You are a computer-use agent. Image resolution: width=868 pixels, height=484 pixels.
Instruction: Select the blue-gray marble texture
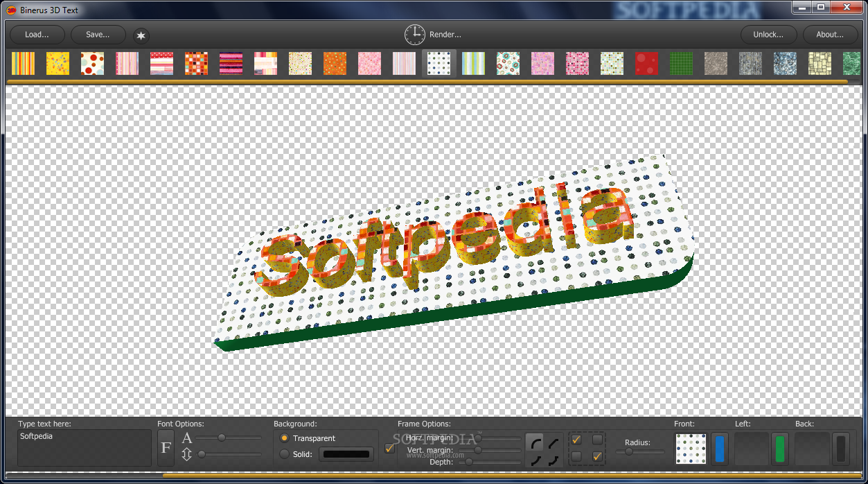785,63
